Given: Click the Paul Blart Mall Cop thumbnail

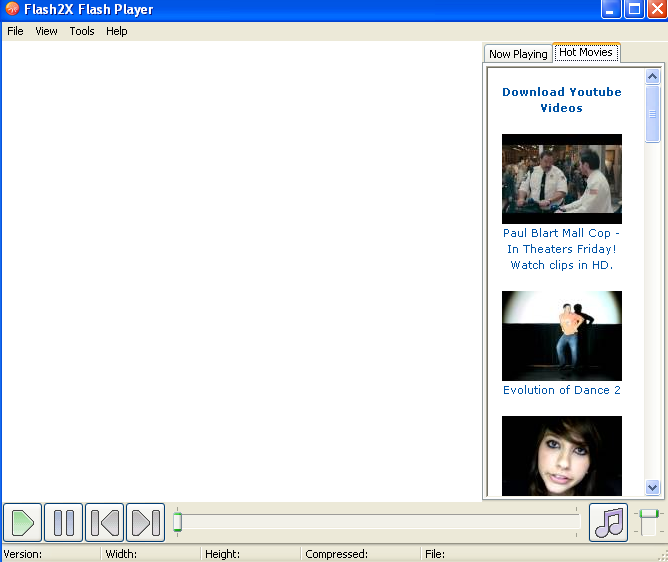Looking at the screenshot, I should [561, 179].
